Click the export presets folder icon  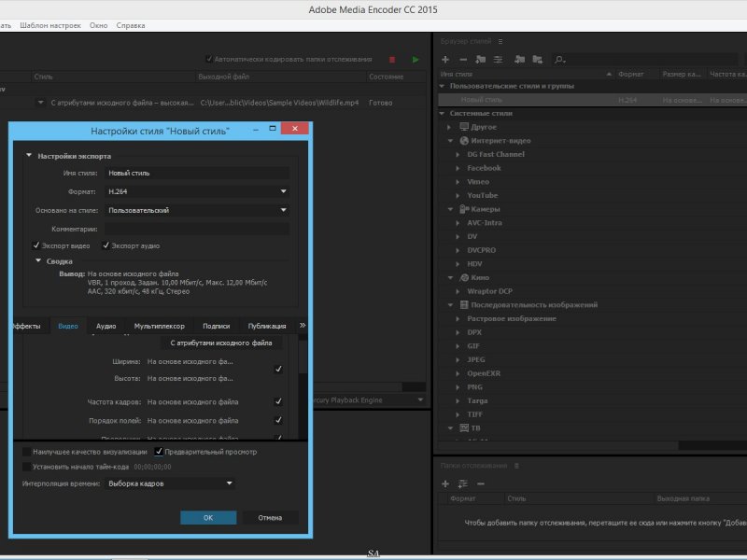pyautogui.click(x=538, y=60)
